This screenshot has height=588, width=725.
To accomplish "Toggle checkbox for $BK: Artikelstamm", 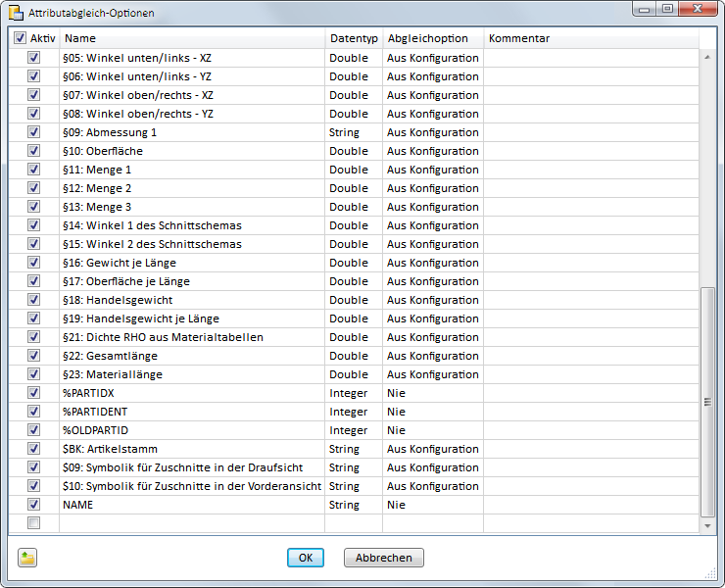I will tap(33, 449).
